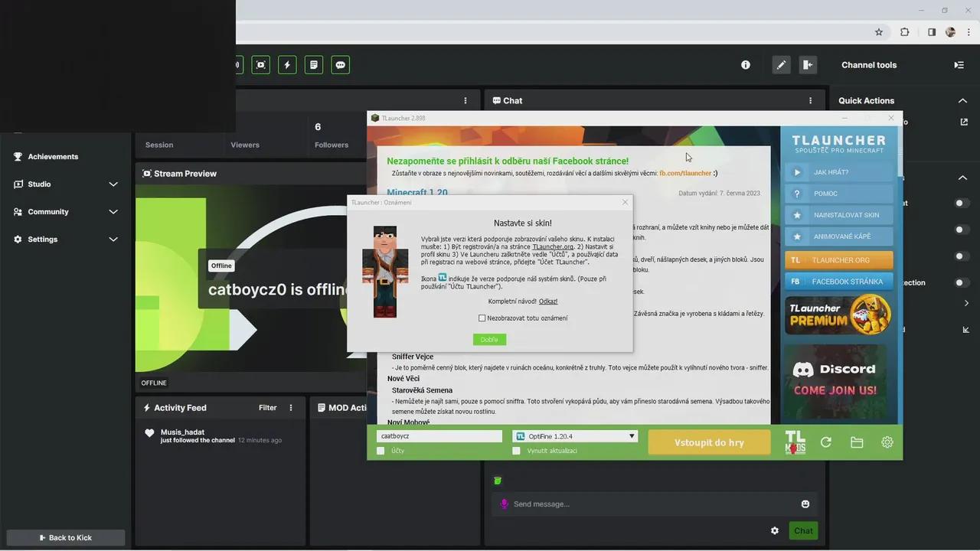Open the TL Mods icon
Screen dimensions: 980x551
[x=795, y=442]
